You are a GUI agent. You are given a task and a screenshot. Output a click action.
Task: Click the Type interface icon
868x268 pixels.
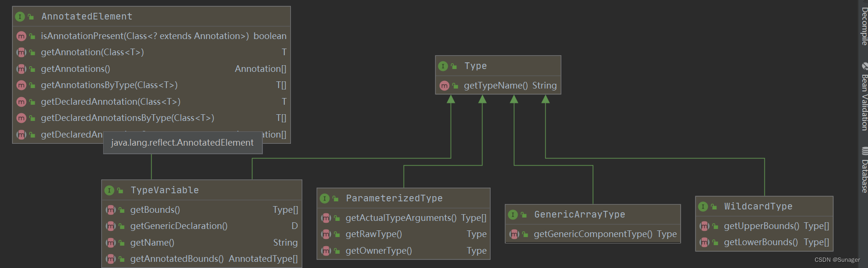tap(443, 66)
